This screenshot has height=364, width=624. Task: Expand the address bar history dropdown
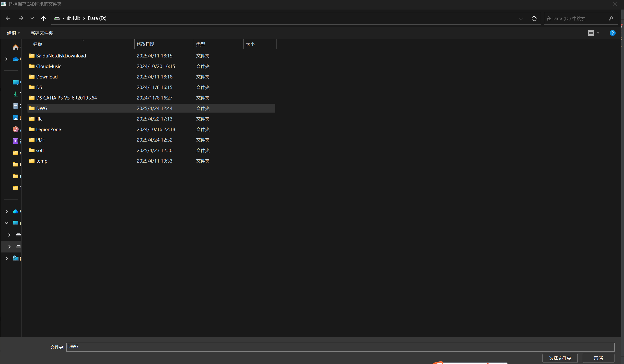click(x=521, y=19)
